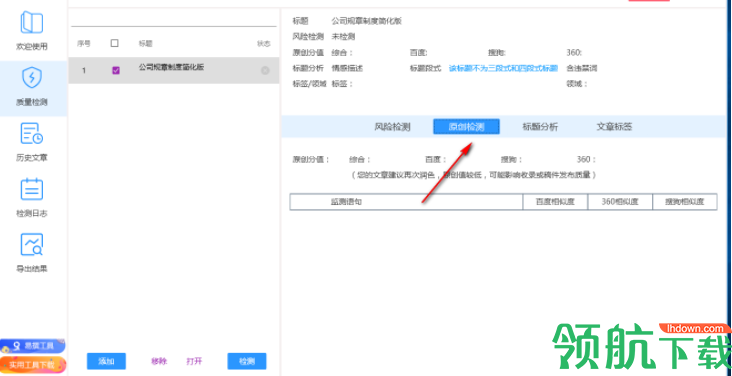
Task: Click the 情感描述 title analysis text
Action: (347, 68)
